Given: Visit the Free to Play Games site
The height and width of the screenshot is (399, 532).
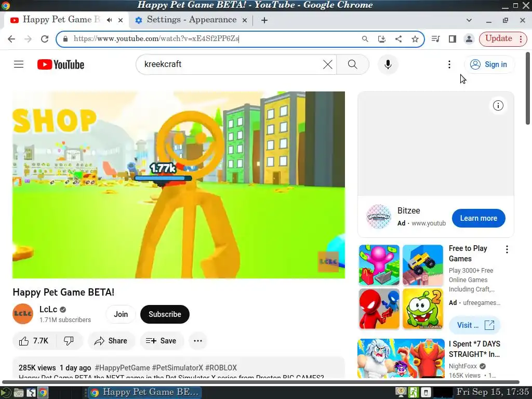Looking at the screenshot, I should [475, 325].
